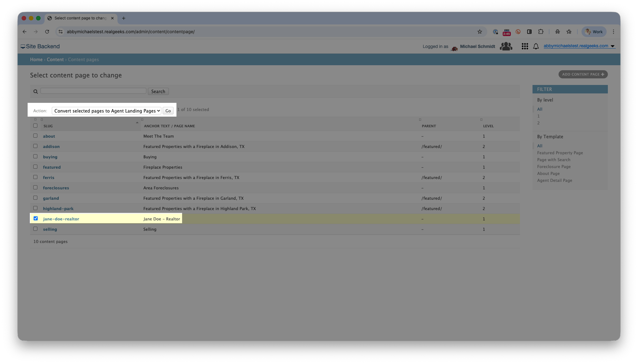
Task: Bookmark this page with star icon
Action: [x=480, y=32]
